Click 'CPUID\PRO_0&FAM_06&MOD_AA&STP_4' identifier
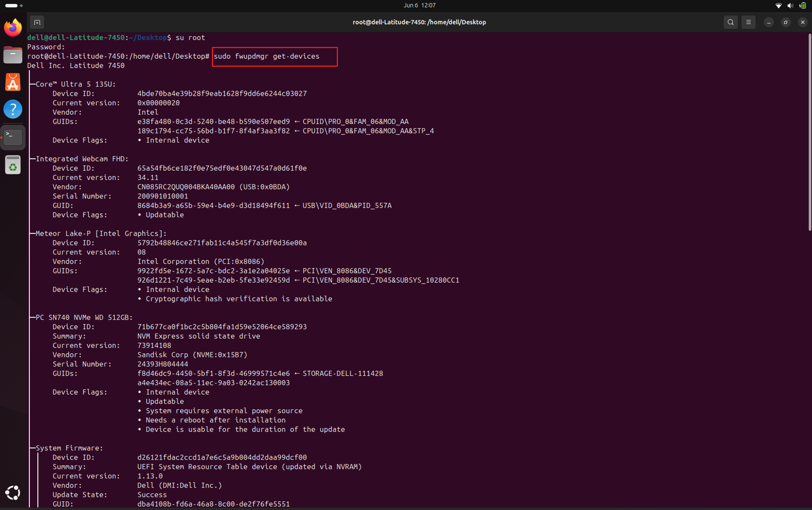Screen dimensions: 812x510 tap(368, 131)
